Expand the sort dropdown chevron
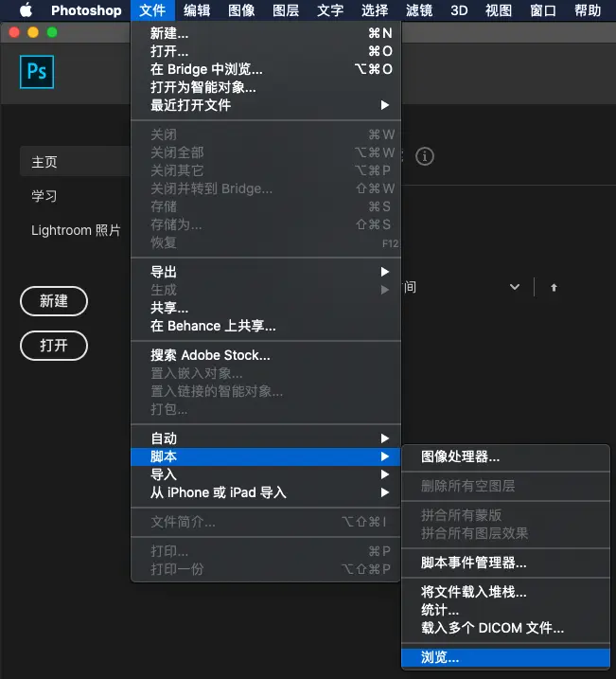 pyautogui.click(x=515, y=287)
